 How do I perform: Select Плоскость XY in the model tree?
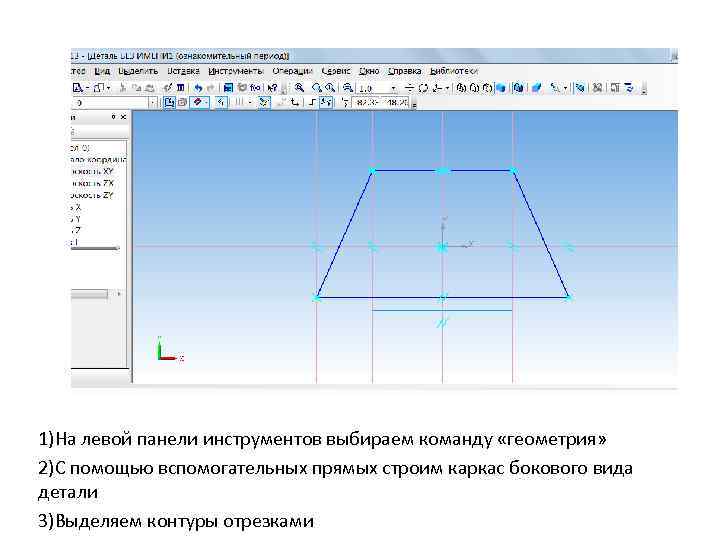point(92,171)
